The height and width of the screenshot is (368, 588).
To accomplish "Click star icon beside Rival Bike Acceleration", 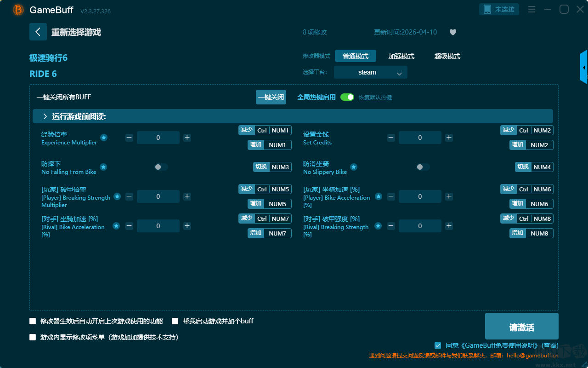I will tap(116, 226).
